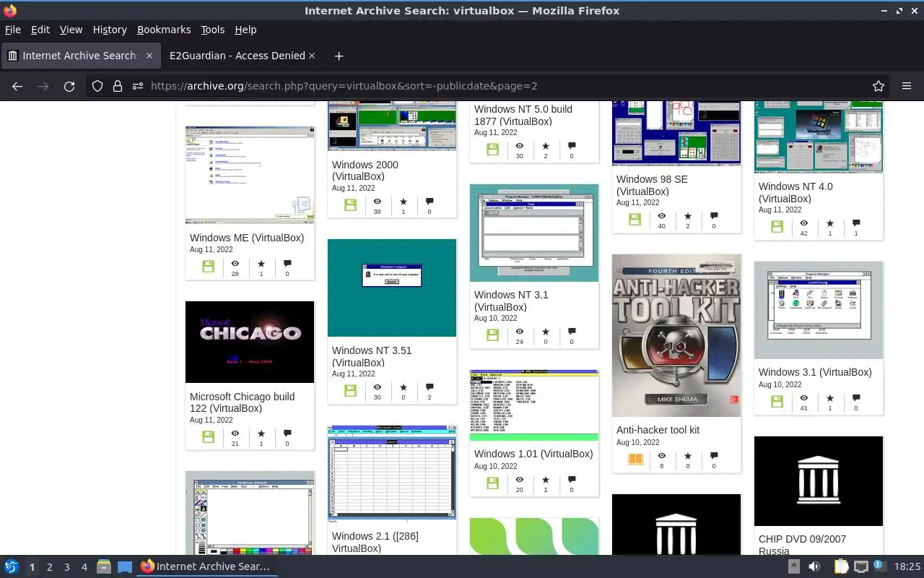Reload the current page
924x578 pixels.
(69, 86)
